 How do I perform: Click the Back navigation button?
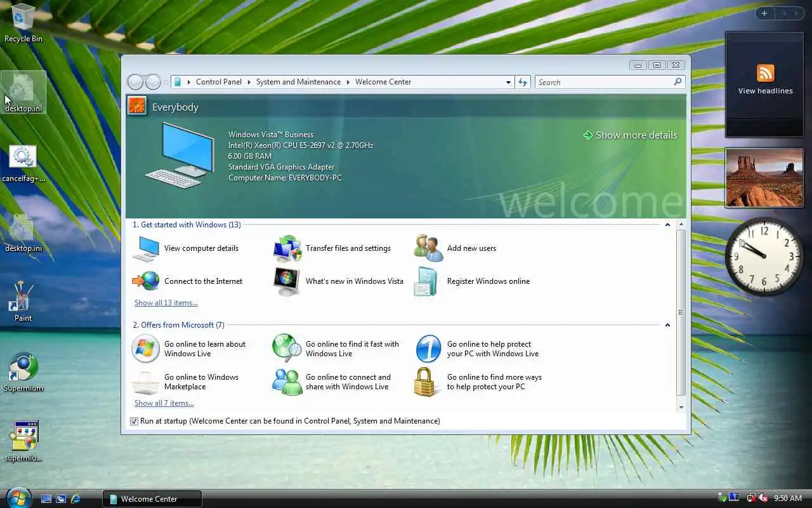point(136,82)
